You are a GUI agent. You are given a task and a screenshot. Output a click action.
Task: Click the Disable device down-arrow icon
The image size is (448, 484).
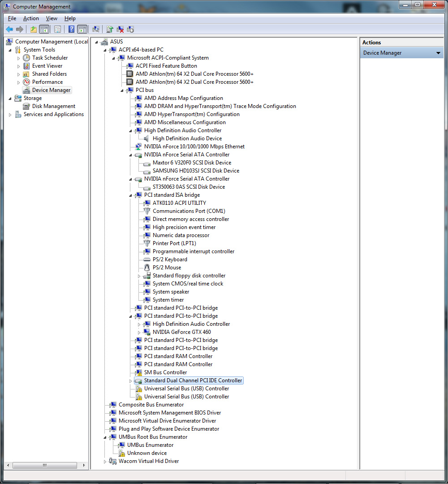coord(130,29)
